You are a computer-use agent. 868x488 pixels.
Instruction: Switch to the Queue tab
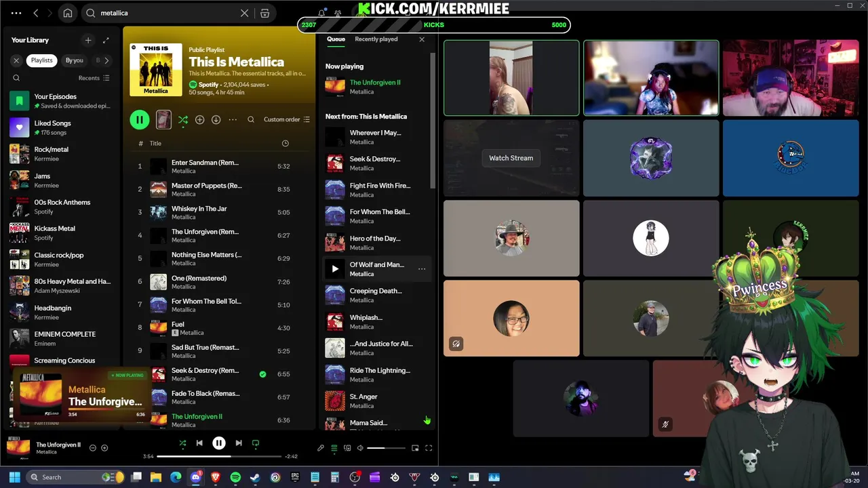point(336,39)
